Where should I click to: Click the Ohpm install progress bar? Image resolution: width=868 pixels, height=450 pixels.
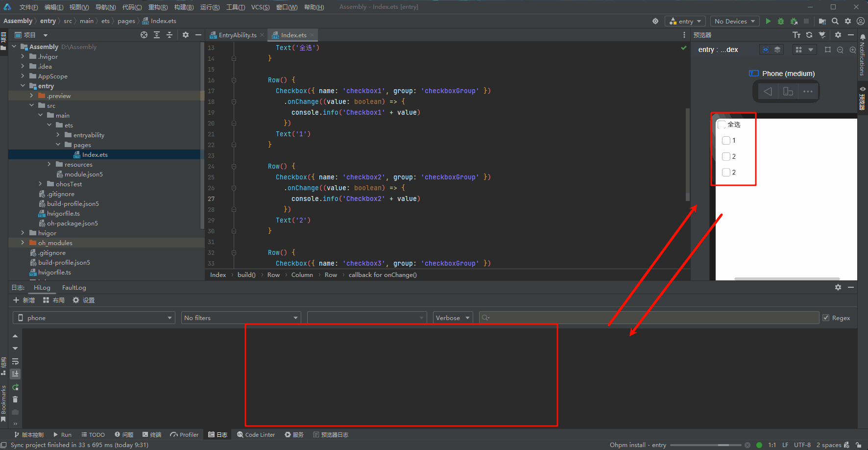[705, 445]
